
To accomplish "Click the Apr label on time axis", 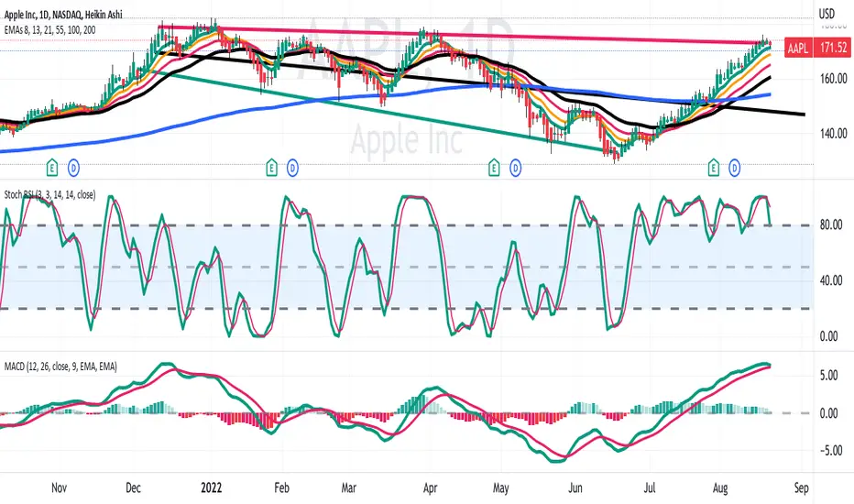I will click(431, 488).
